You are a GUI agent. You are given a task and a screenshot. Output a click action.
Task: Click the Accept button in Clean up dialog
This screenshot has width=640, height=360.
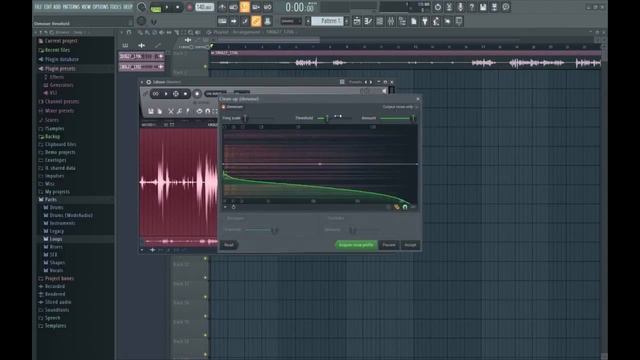tap(410, 245)
